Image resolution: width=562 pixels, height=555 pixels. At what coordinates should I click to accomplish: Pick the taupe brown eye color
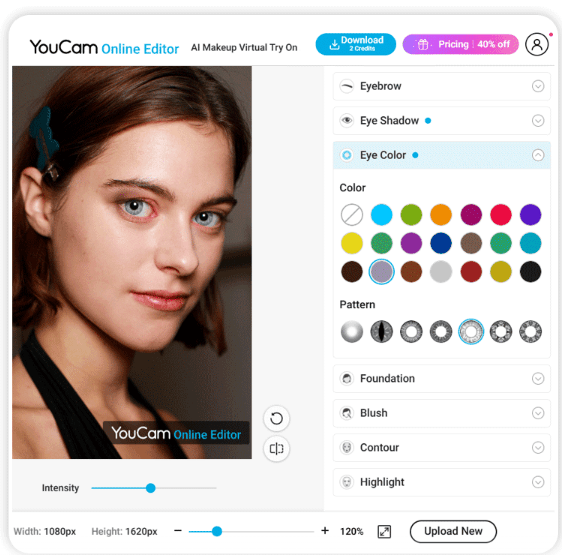point(471,243)
